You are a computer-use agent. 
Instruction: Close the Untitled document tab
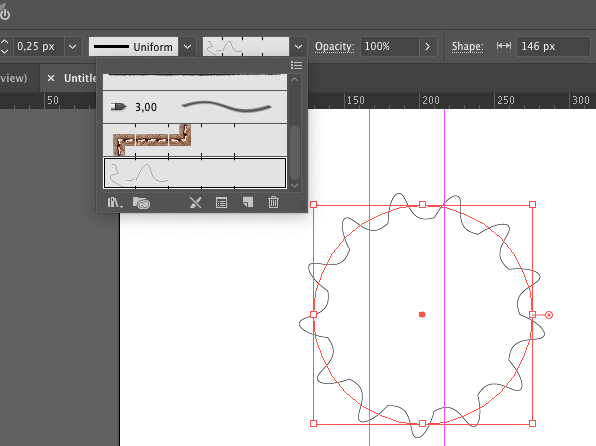coord(51,78)
